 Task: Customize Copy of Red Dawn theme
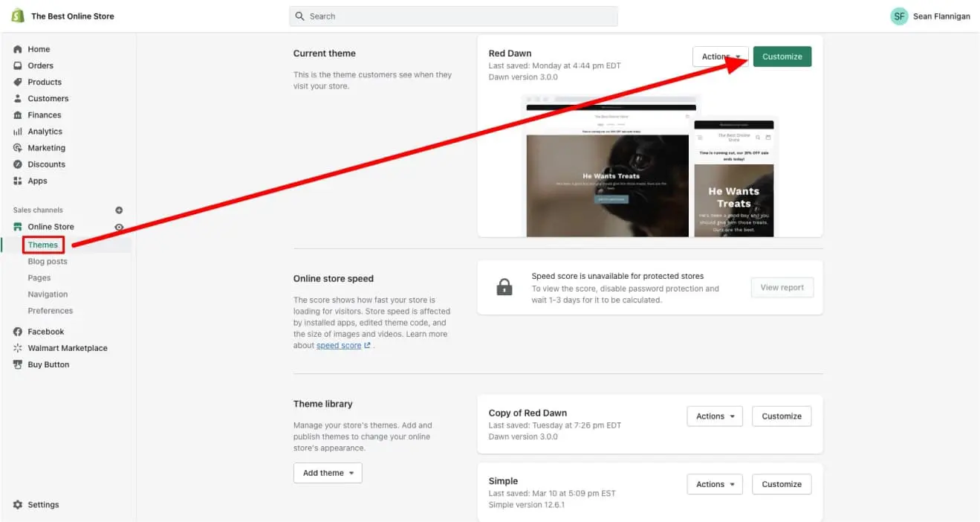point(782,416)
